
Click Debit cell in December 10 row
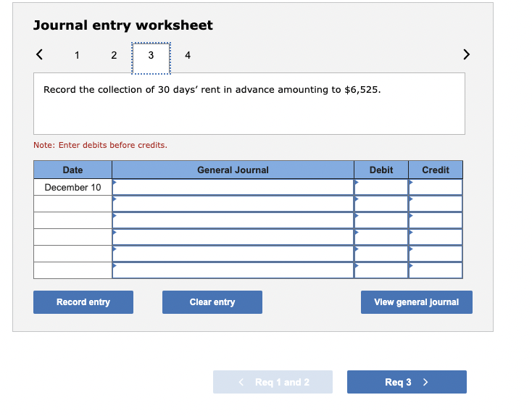click(x=381, y=187)
